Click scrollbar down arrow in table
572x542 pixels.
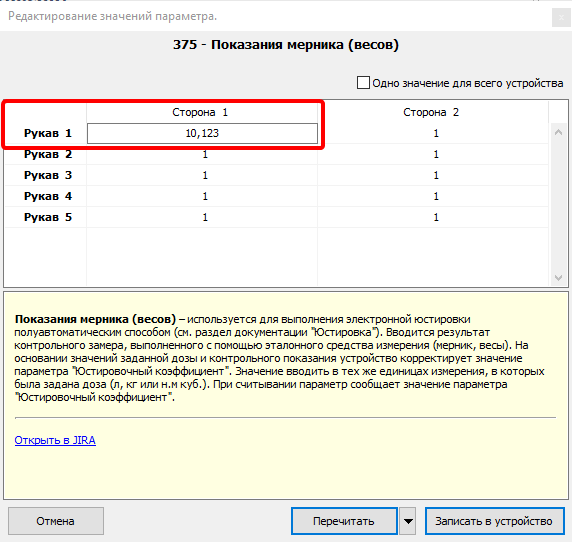point(558,278)
